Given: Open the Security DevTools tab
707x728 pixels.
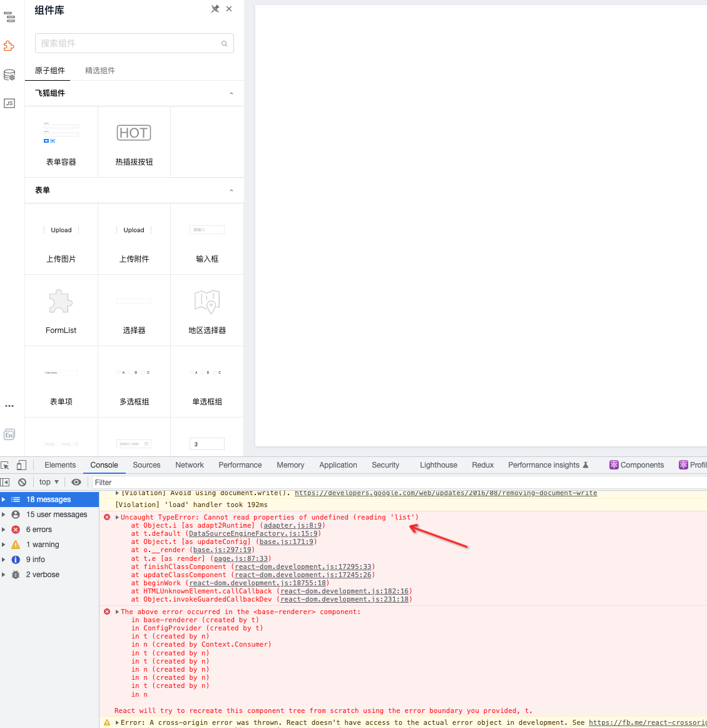Looking at the screenshot, I should pos(385,465).
